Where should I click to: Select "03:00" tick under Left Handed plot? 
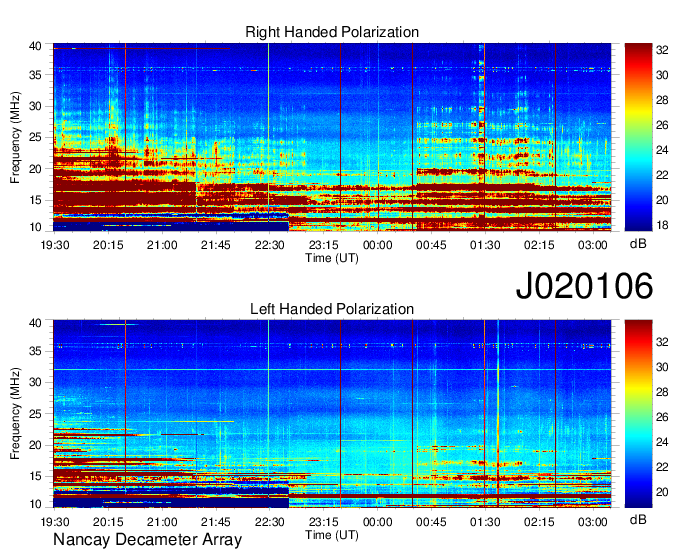click(x=592, y=522)
